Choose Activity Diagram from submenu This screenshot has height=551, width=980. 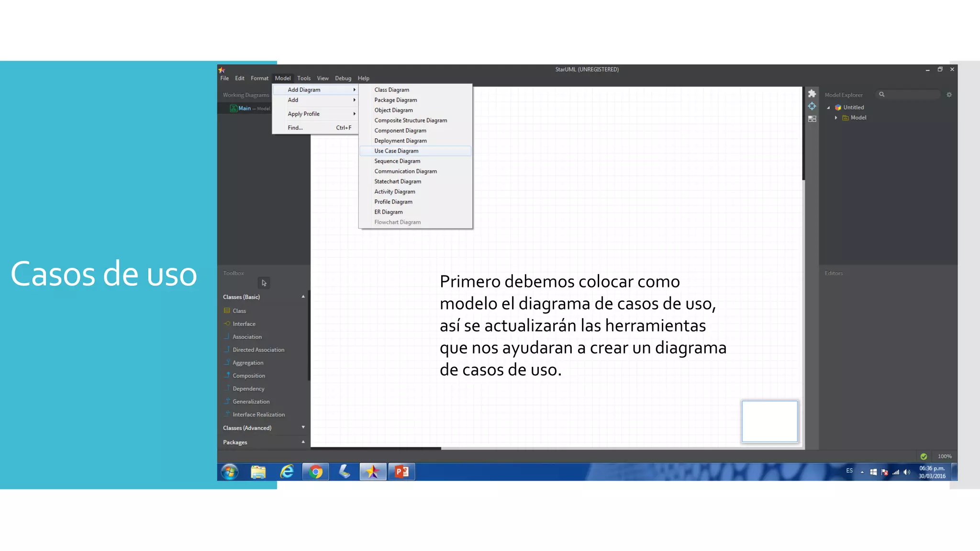pos(415,192)
